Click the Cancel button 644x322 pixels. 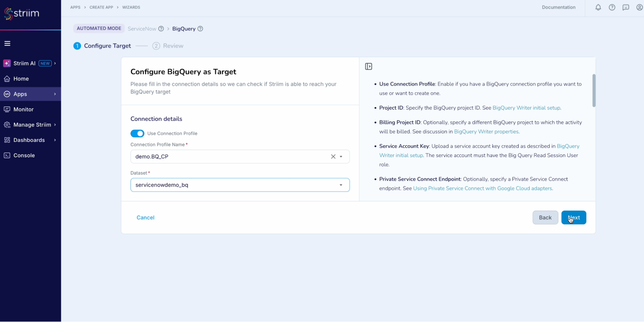click(145, 217)
